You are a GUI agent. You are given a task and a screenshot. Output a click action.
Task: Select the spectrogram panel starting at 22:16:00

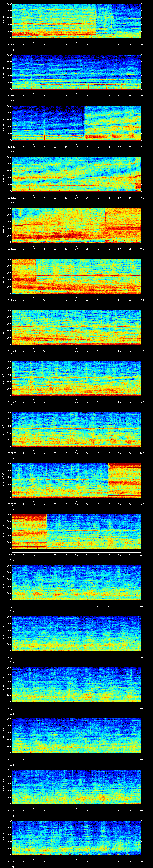tap(77, 123)
